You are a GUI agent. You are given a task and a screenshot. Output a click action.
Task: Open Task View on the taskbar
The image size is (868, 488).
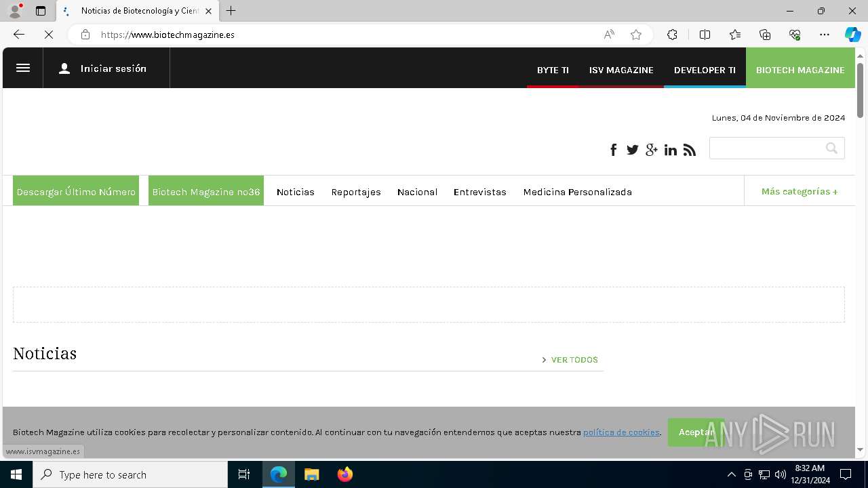click(x=244, y=474)
